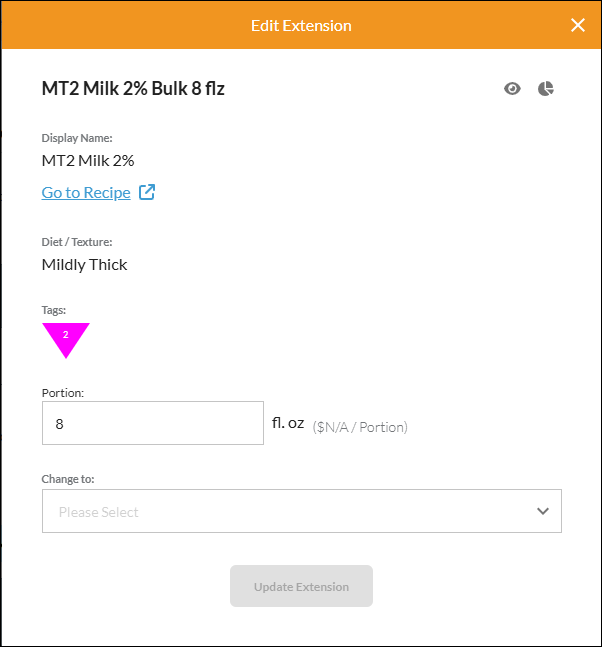Close the Edit Extension dialog

click(578, 25)
